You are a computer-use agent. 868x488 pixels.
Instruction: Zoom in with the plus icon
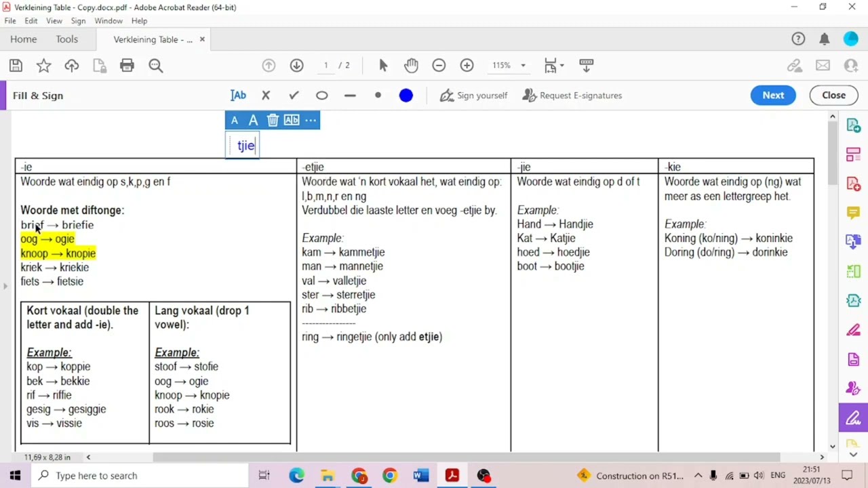pyautogui.click(x=467, y=66)
